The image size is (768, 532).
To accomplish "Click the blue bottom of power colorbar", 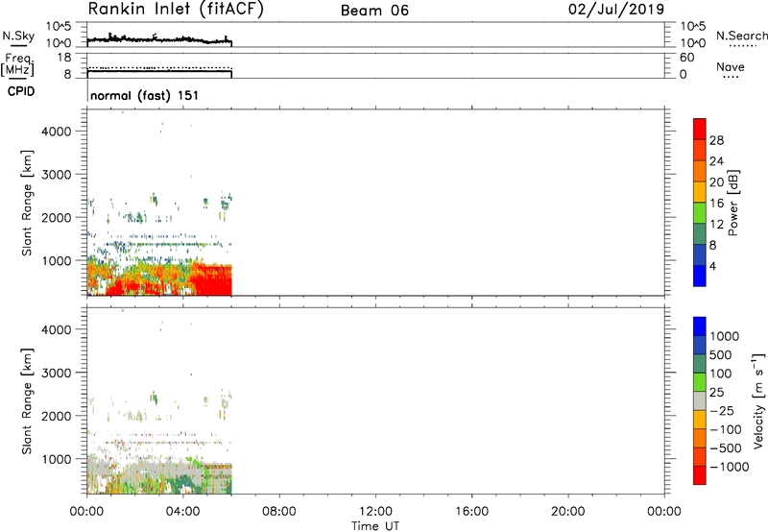I will [x=700, y=276].
